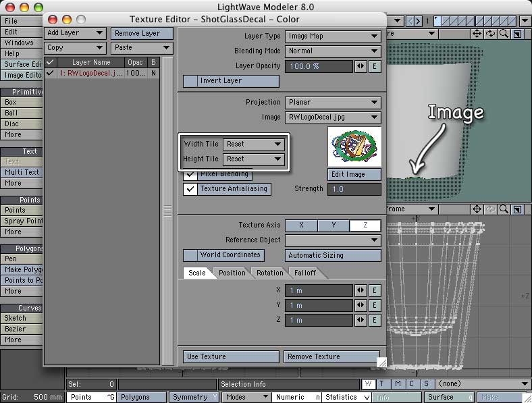Toggle the Texture Antialiasing checkbox
The image size is (532, 403).
coord(190,189)
